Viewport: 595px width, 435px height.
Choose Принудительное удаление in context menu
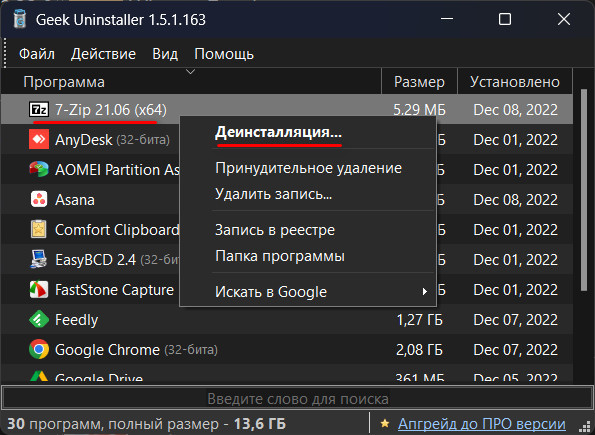click(308, 168)
